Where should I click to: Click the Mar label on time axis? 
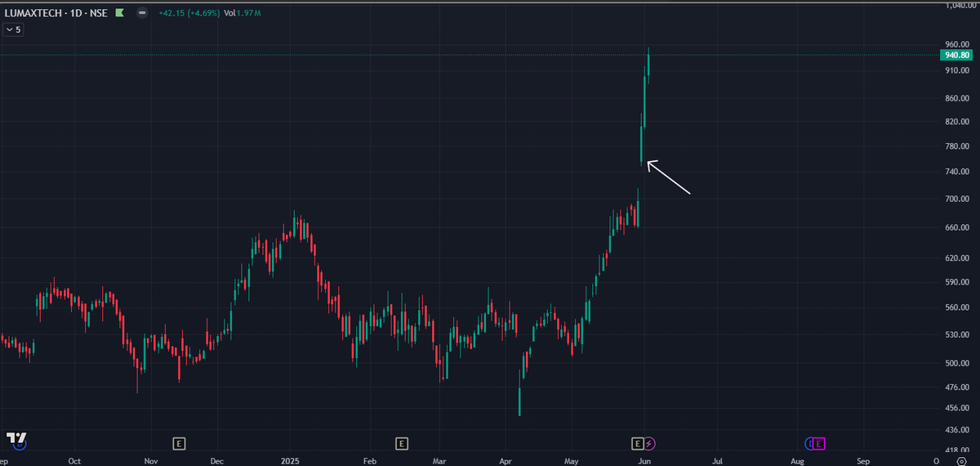pos(440,460)
